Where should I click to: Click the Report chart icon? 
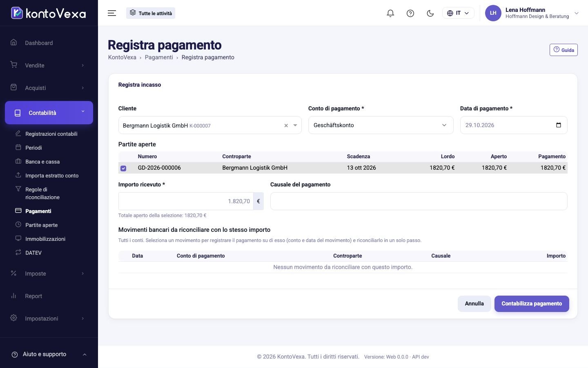pos(14,296)
